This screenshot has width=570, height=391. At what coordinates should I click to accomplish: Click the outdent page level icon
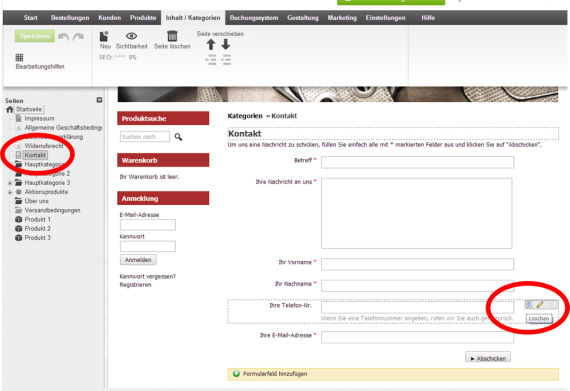pyautogui.click(x=211, y=60)
